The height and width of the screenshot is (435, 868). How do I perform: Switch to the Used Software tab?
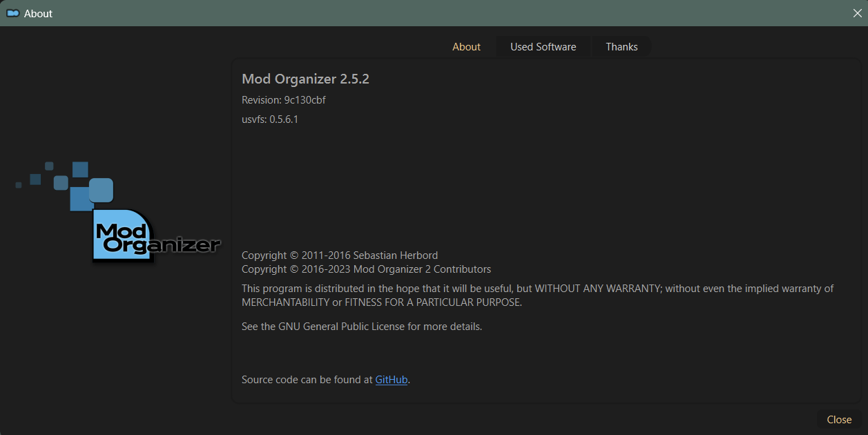tap(543, 47)
